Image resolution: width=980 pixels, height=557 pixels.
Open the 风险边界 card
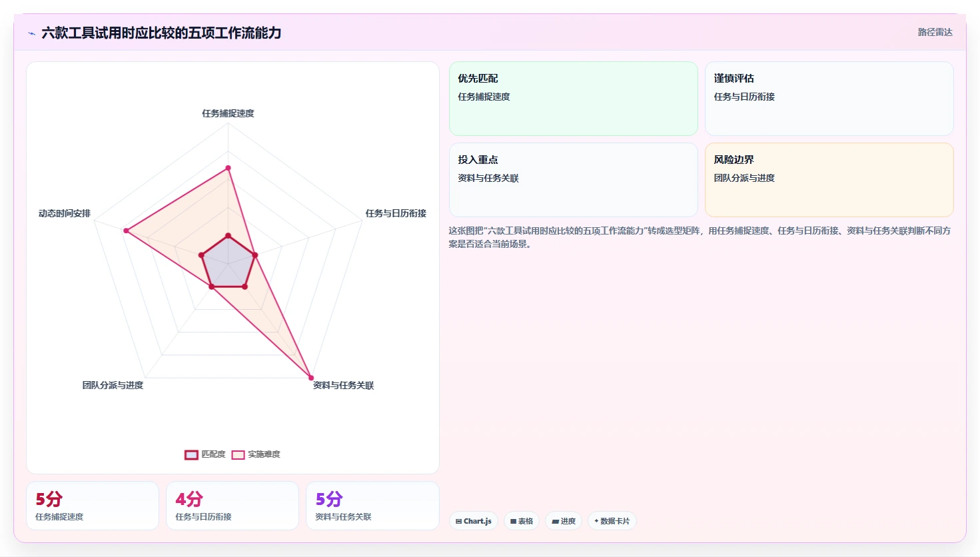[829, 180]
